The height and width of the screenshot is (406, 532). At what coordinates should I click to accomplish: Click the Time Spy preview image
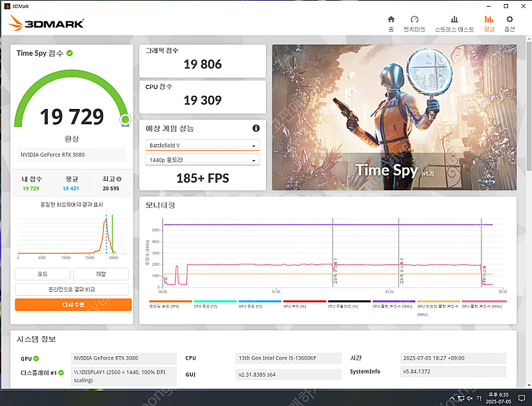(x=394, y=117)
